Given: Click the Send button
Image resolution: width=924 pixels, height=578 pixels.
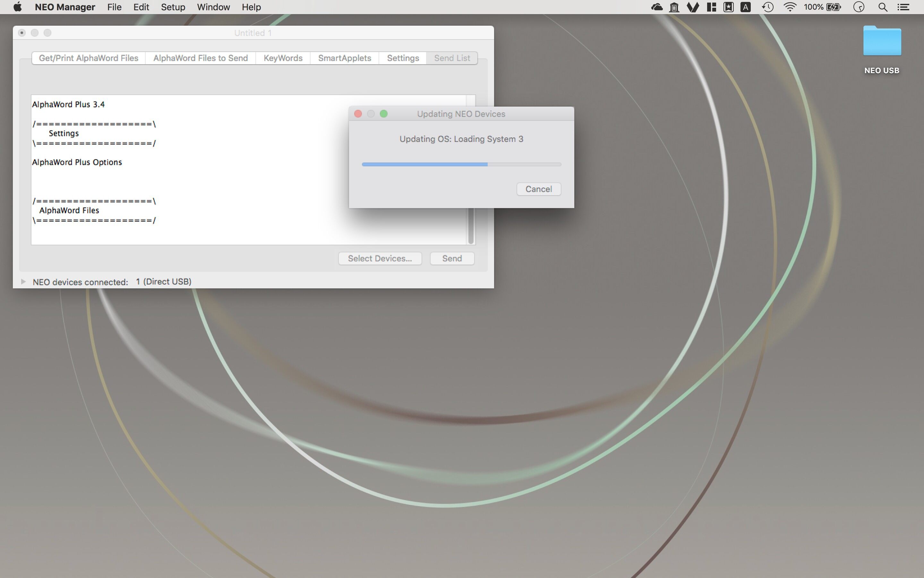Looking at the screenshot, I should [452, 258].
